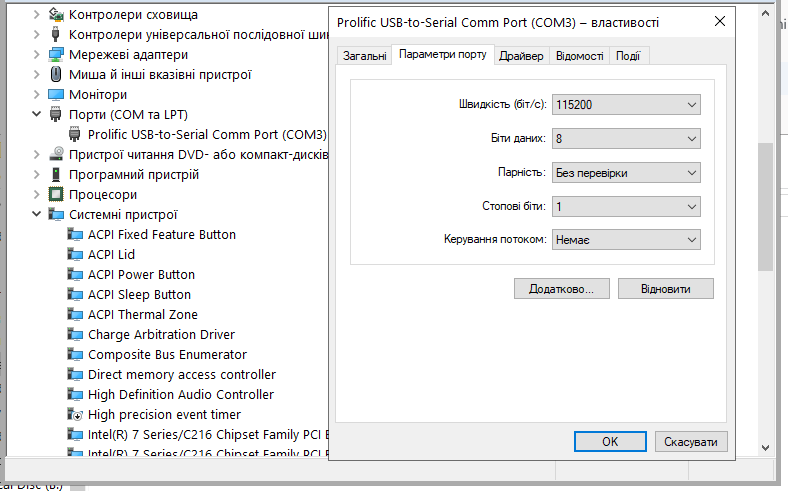Click the ACPI Power Button device icon
Screen dimensions: 788x491
pyautogui.click(x=75, y=274)
